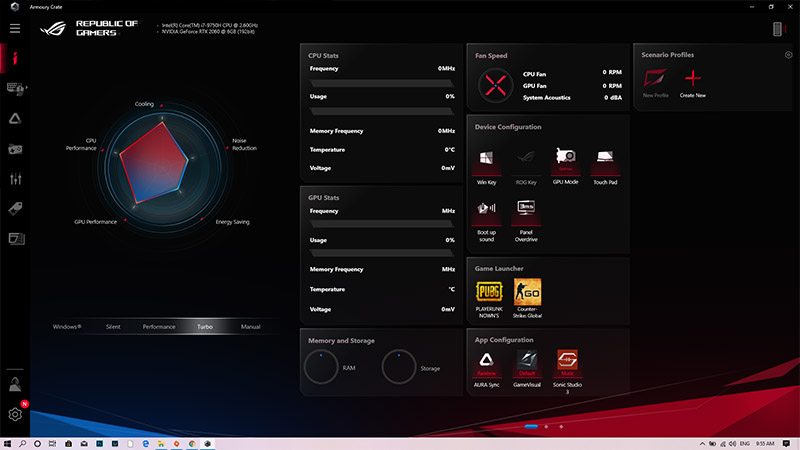Go to second page indicator dot
This screenshot has width=800, height=450.
point(546,427)
